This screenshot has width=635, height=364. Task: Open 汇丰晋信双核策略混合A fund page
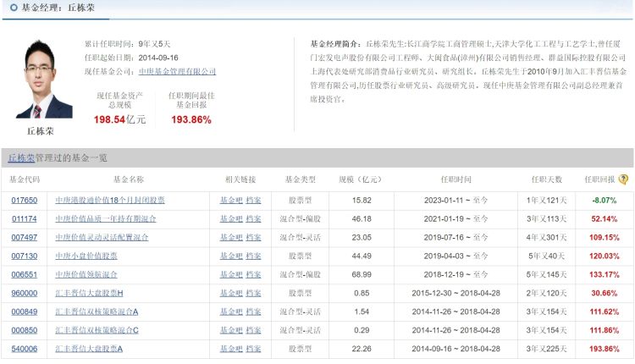click(97, 312)
